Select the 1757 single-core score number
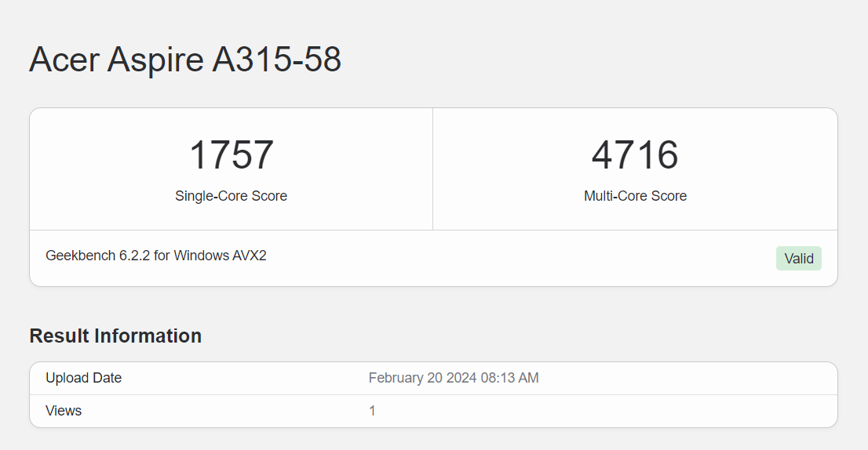Image resolution: width=868 pixels, height=450 pixels. coord(232,154)
